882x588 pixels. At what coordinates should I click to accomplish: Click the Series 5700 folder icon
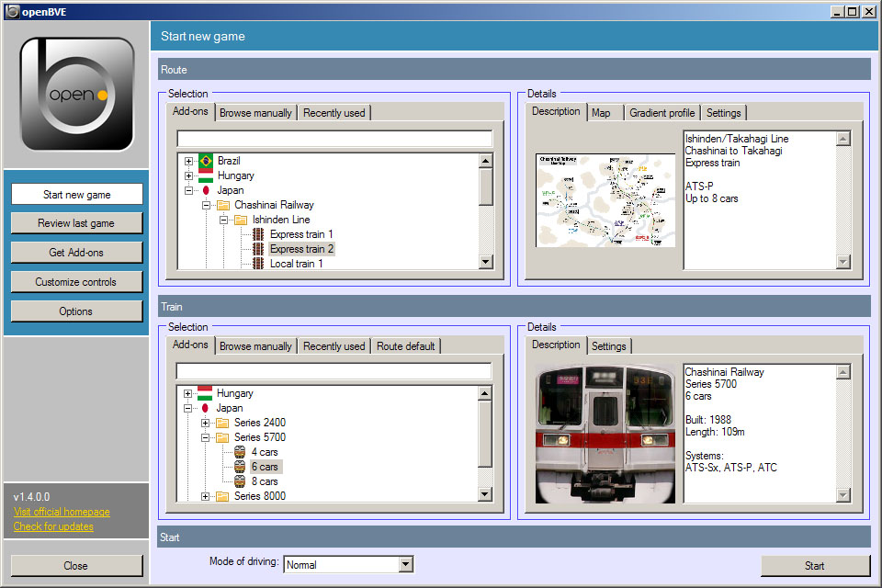[222, 437]
